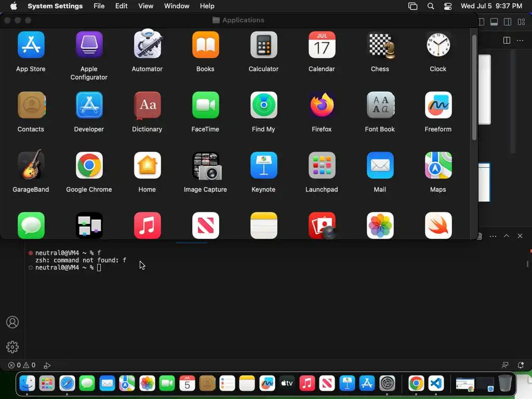
Task: Open Control Center in menu bar
Action: tap(448, 6)
